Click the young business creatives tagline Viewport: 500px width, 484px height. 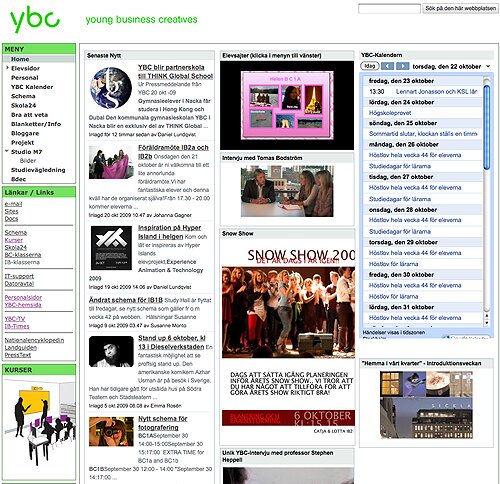pos(141,20)
